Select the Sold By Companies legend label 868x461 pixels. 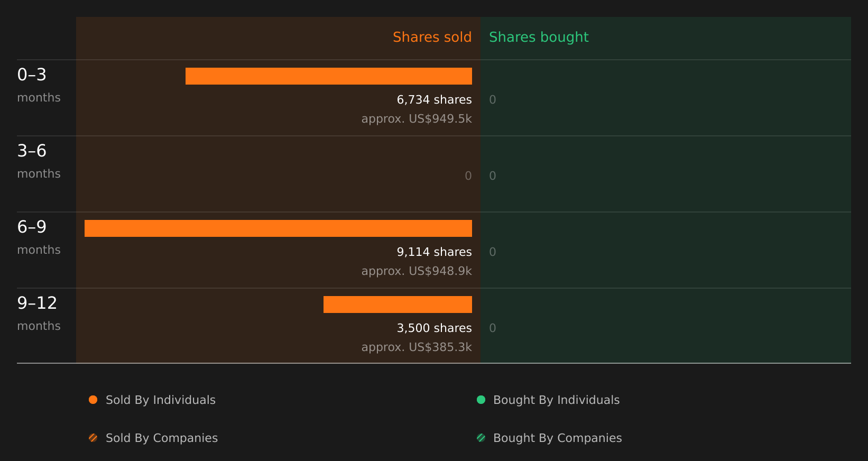point(162,438)
